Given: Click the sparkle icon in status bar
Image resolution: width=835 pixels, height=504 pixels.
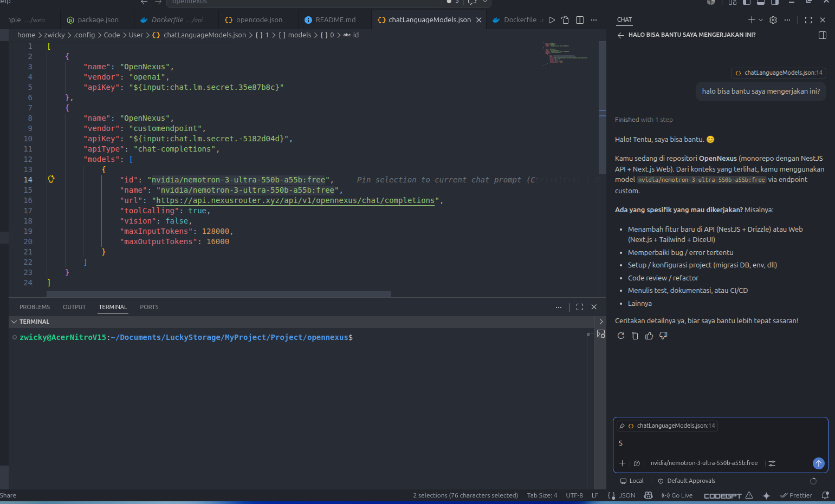Looking at the screenshot, I should click(x=766, y=496).
